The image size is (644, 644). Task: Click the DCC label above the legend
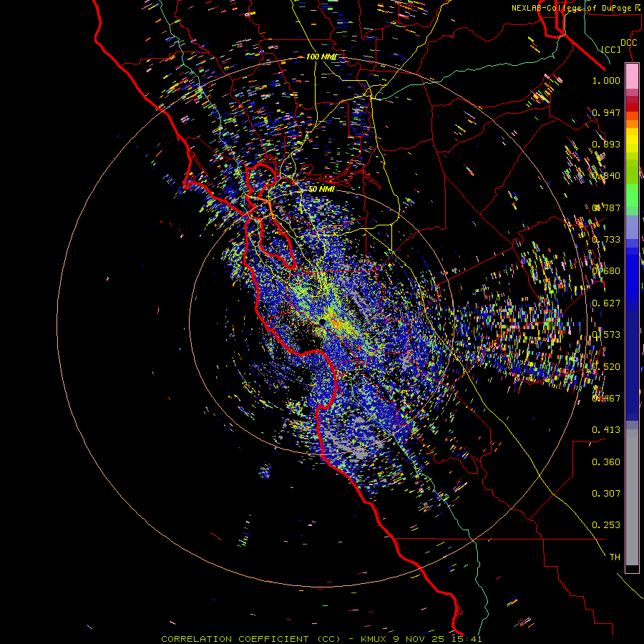point(628,43)
